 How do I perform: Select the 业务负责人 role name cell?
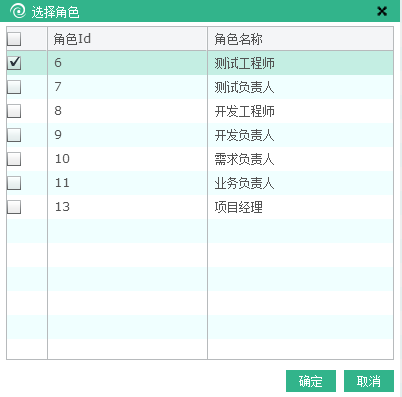point(300,183)
